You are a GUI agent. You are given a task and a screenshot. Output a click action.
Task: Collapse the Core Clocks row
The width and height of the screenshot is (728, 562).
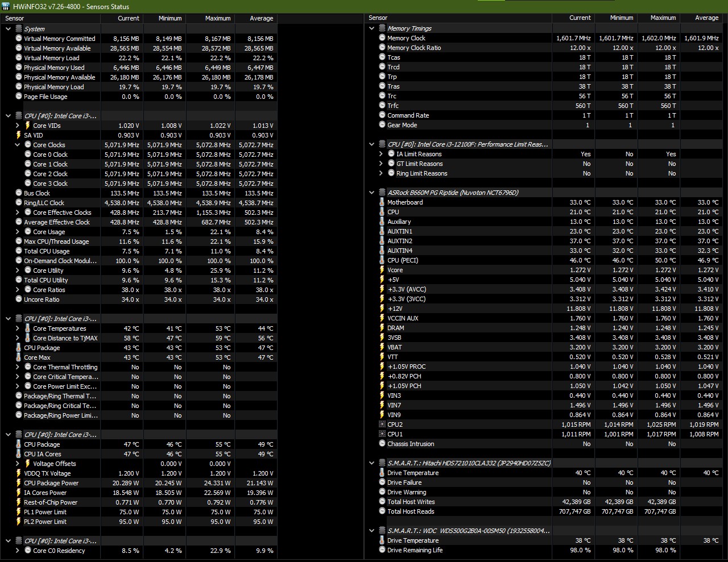[18, 144]
